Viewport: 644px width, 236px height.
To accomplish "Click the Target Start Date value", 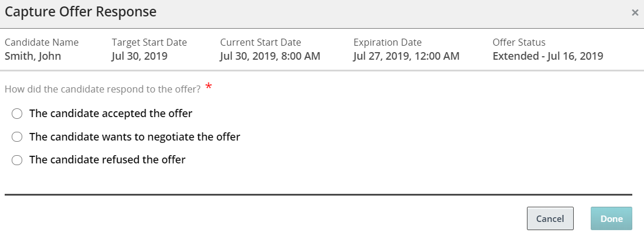I will 139,56.
